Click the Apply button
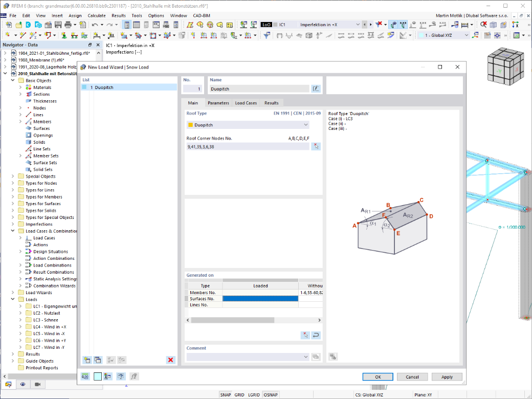The image size is (532, 399). pyautogui.click(x=447, y=377)
